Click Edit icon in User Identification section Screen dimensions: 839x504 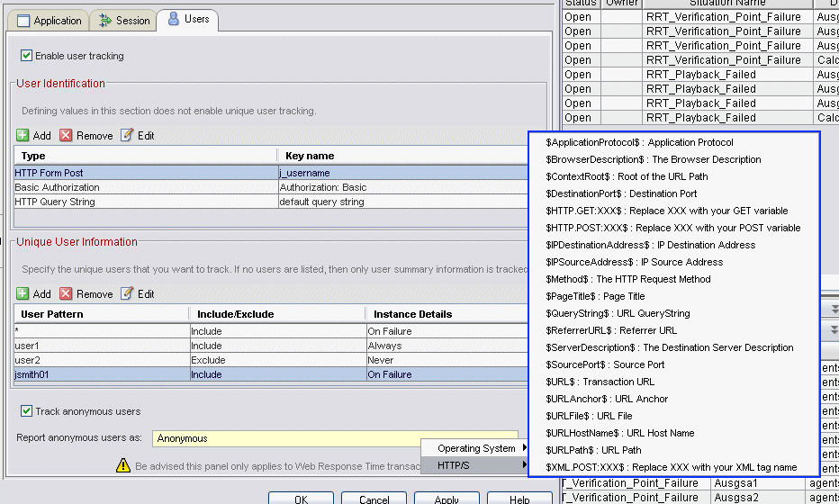pos(127,135)
